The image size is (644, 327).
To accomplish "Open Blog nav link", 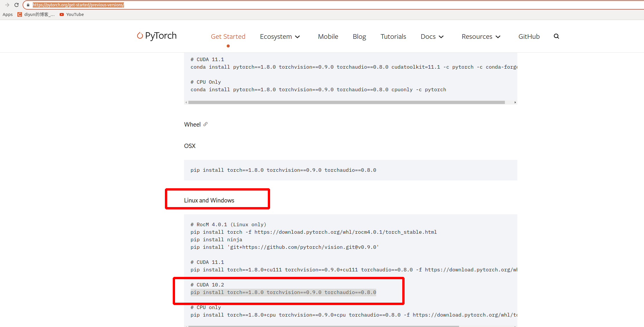I will 359,36.
